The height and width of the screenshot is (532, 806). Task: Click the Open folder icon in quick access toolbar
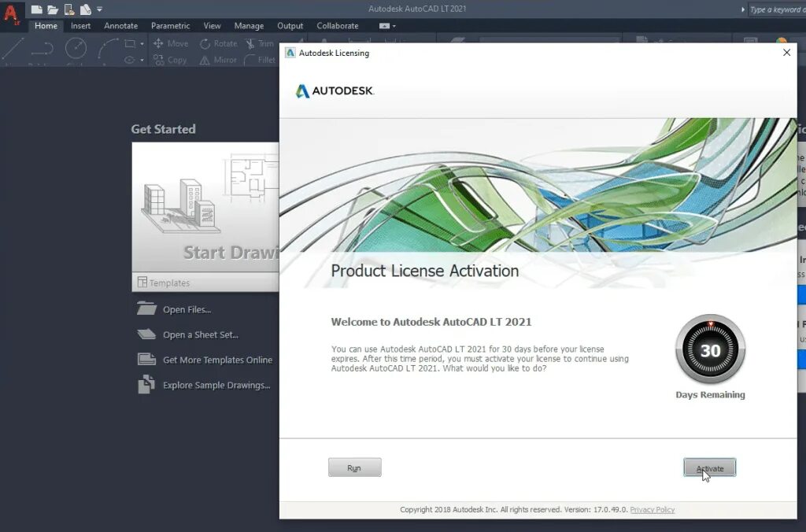point(53,9)
